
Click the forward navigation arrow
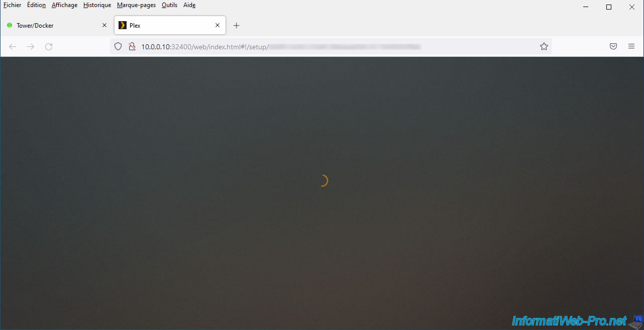click(31, 46)
